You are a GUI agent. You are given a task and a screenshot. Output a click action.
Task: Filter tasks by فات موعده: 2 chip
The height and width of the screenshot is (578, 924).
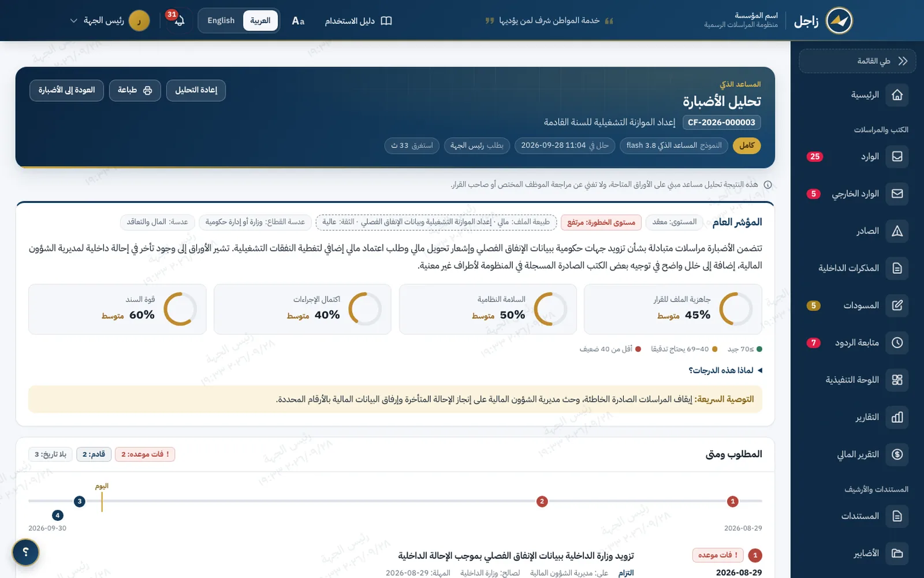click(x=145, y=454)
